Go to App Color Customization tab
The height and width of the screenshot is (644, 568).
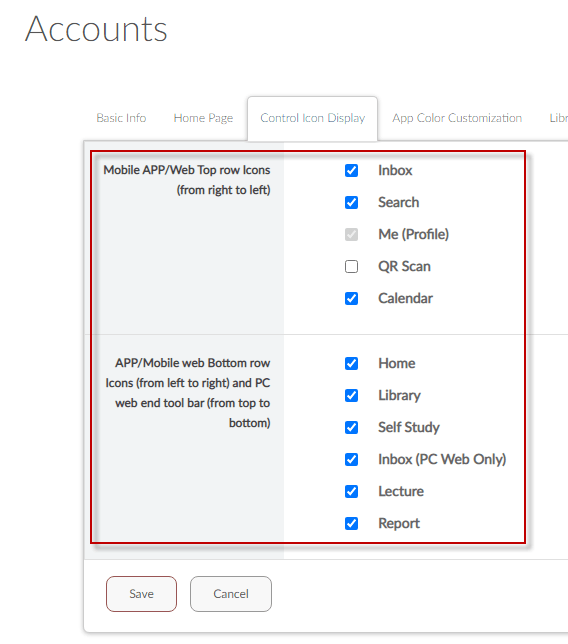click(x=457, y=118)
